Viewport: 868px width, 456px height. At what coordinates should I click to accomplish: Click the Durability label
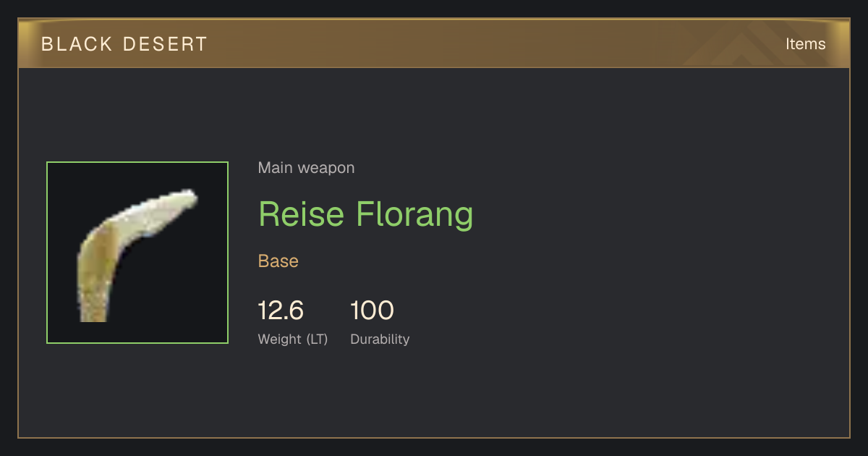(x=380, y=339)
